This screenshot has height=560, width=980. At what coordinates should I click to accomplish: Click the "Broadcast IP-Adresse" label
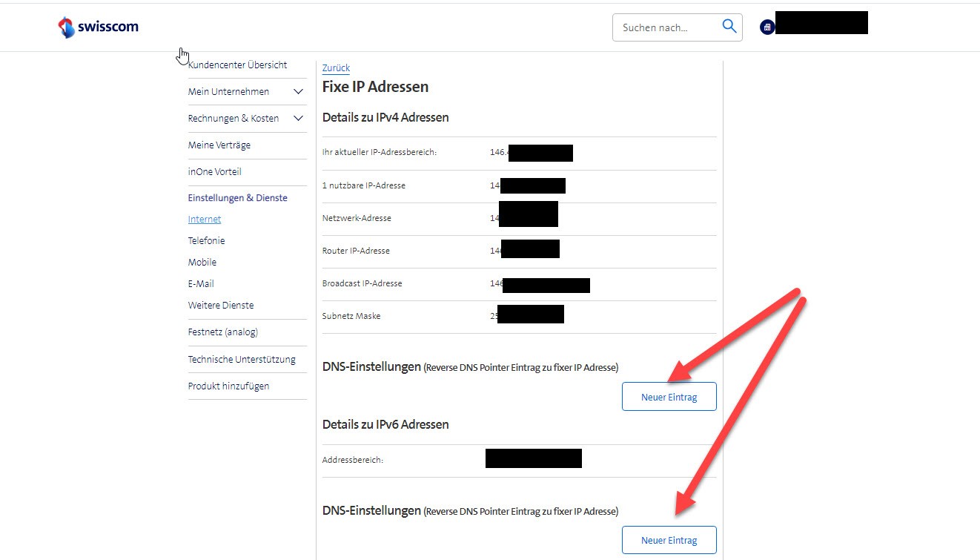362,283
